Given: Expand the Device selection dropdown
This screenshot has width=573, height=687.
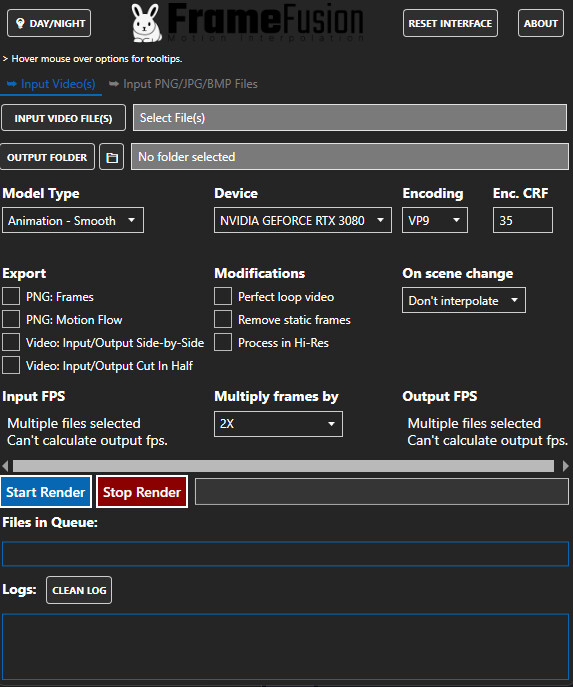Looking at the screenshot, I should 303,220.
